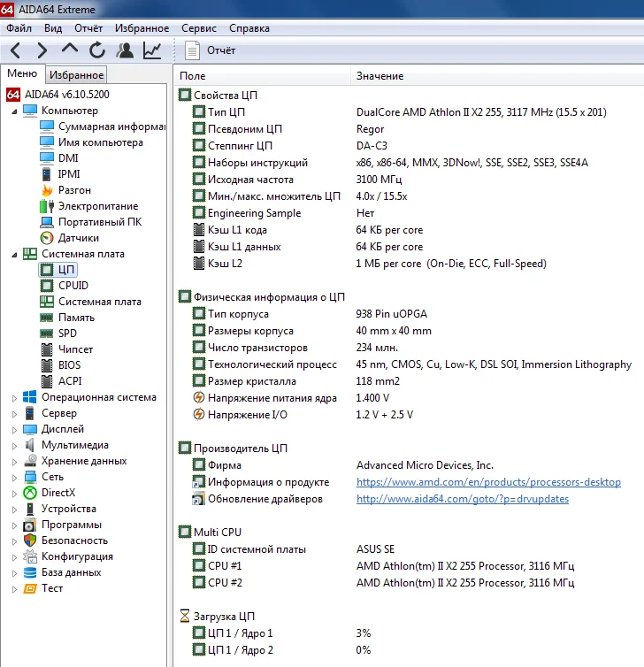
Task: Expand the Безопасность branch
Action: pyautogui.click(x=14, y=541)
